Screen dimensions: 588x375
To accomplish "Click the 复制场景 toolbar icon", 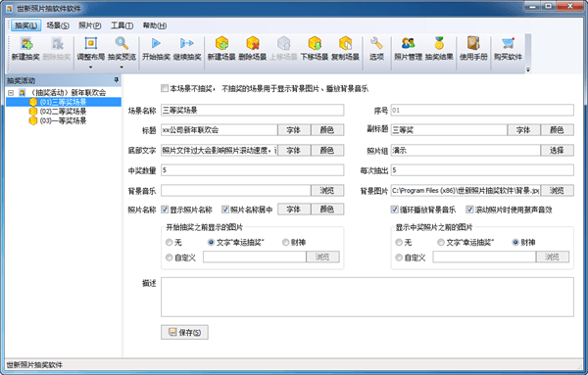I will click(345, 49).
